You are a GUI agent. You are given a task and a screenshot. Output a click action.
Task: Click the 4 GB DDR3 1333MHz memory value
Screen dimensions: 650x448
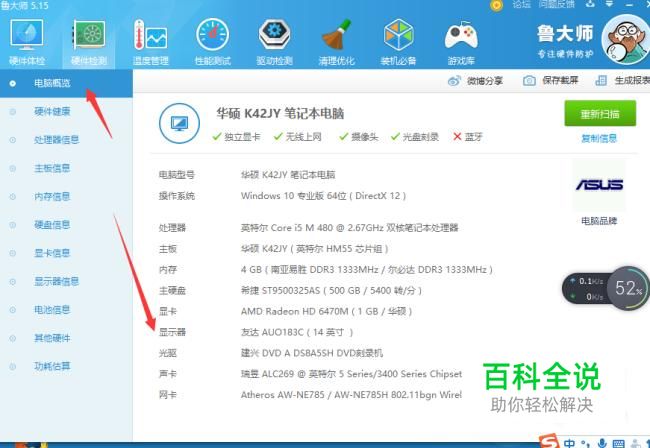tap(367, 270)
